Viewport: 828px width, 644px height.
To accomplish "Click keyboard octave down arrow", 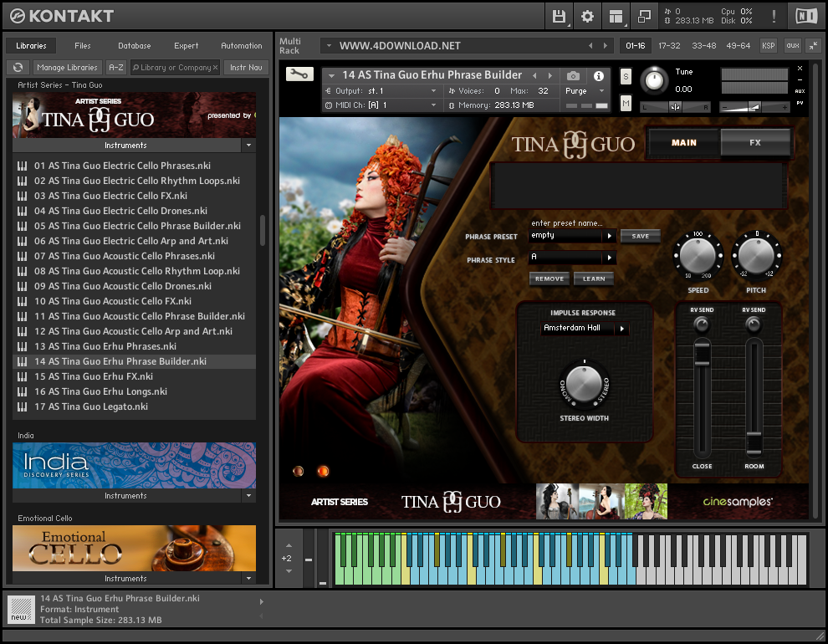I will tap(289, 571).
